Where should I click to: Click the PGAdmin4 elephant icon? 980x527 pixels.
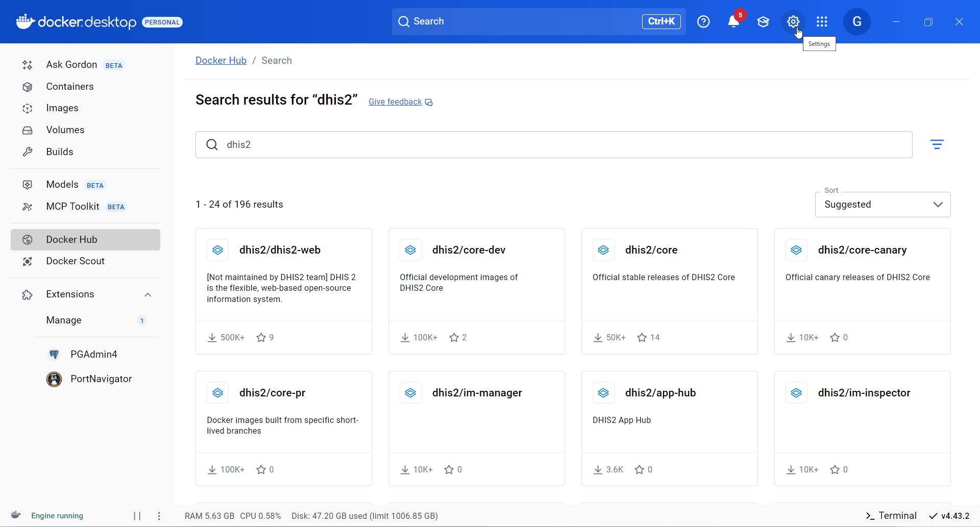(x=54, y=354)
